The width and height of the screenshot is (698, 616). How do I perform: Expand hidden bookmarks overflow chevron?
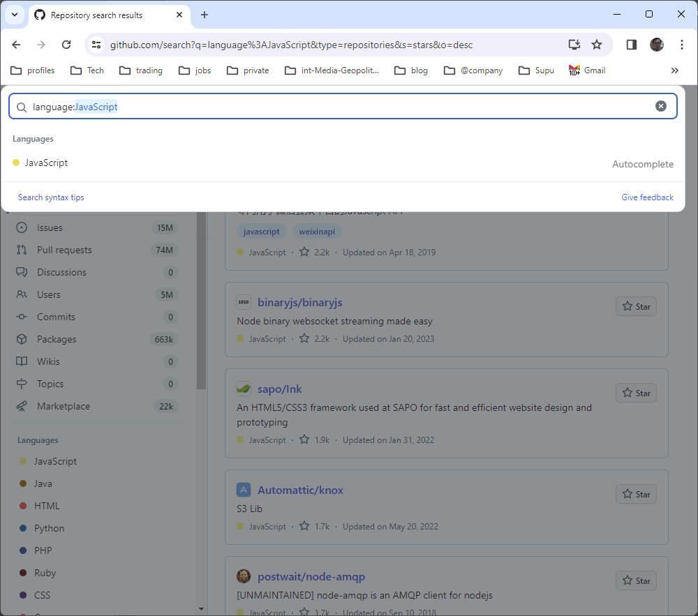[674, 70]
